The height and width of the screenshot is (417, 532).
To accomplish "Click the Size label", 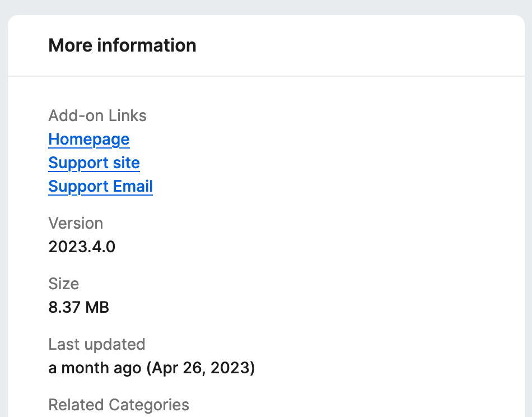I will 64,284.
